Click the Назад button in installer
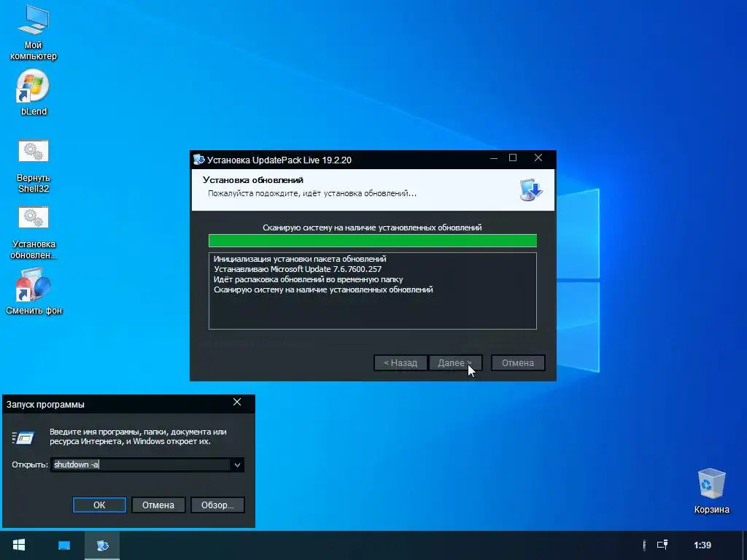 [400, 363]
